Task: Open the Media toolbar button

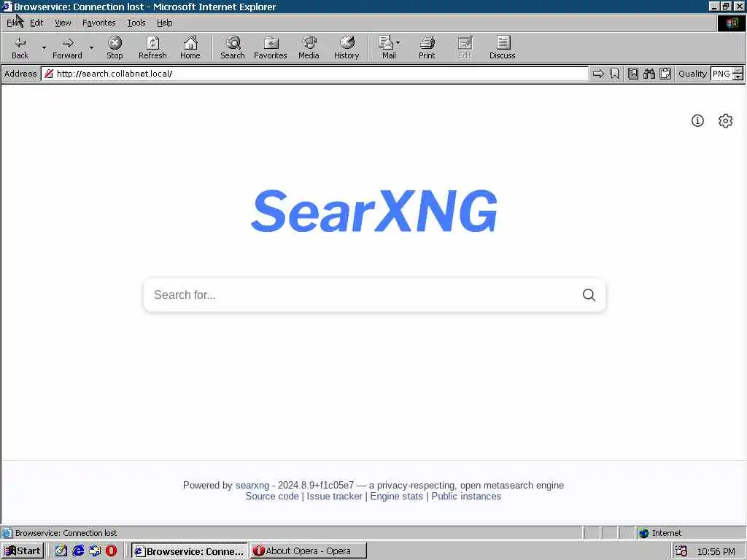Action: click(309, 47)
